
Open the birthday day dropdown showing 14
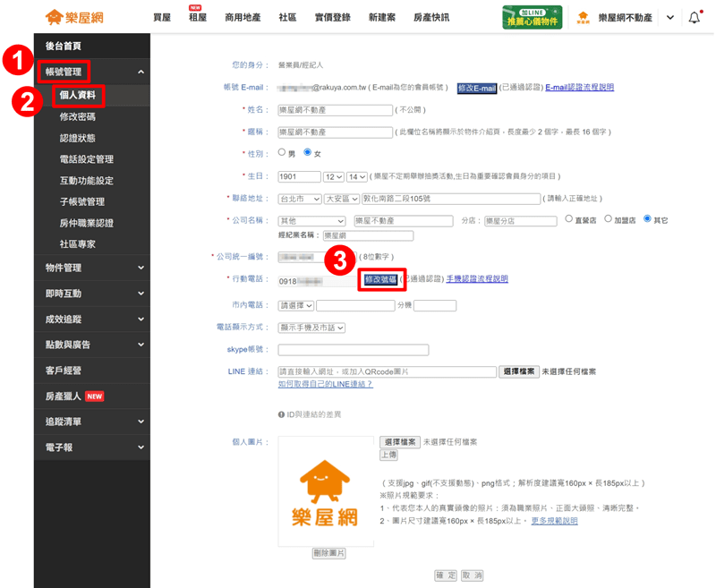pos(357,176)
